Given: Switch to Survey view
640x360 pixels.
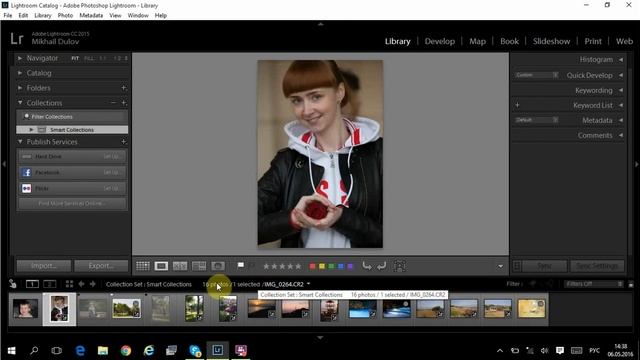Looking at the screenshot, I should click(x=199, y=266).
